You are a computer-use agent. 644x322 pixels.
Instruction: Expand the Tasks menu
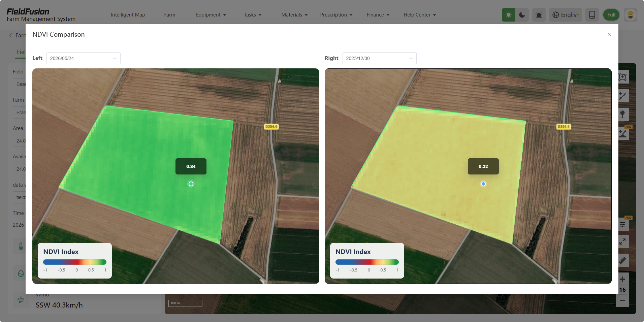click(253, 15)
